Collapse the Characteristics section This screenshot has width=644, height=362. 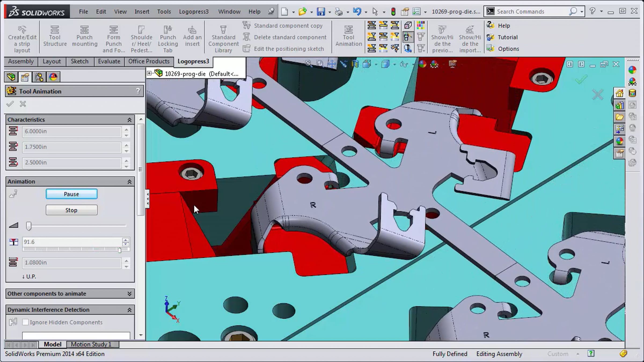(129, 120)
